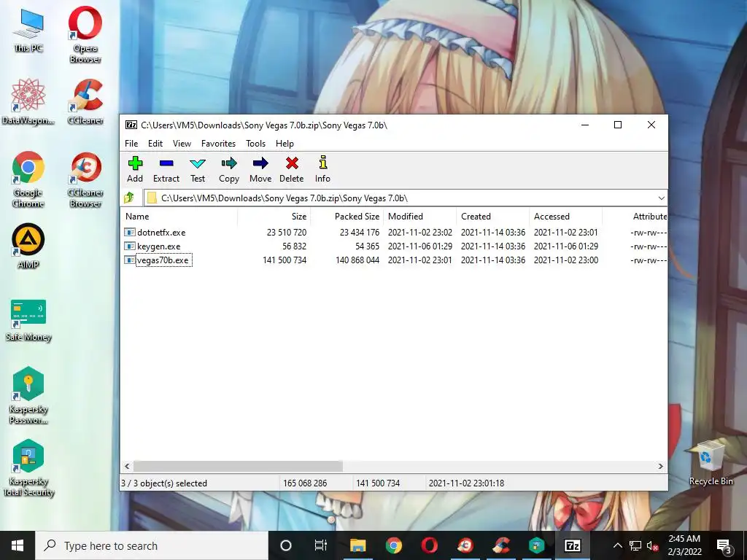
Task: Launch Opera Browser from desktop
Action: coord(85,34)
